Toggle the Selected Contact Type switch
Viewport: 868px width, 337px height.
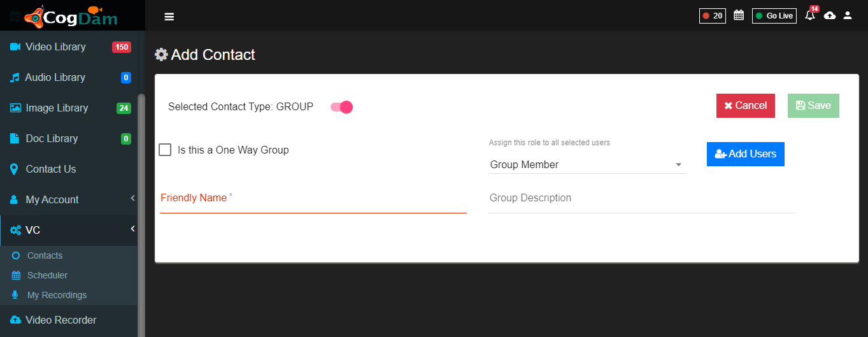341,107
